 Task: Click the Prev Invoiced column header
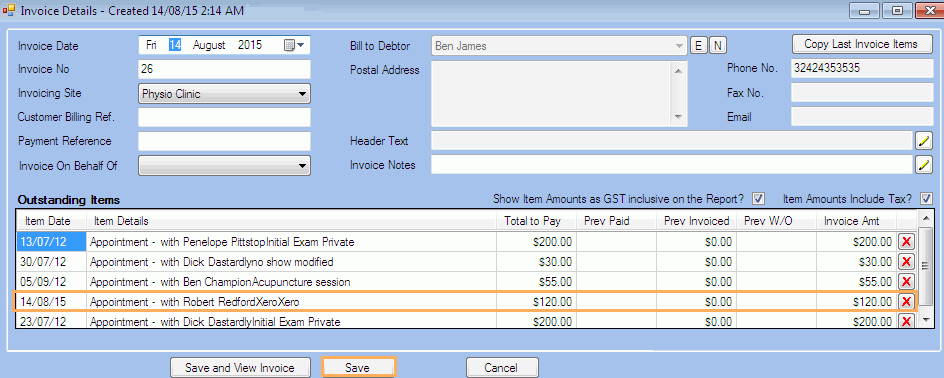coord(697,222)
